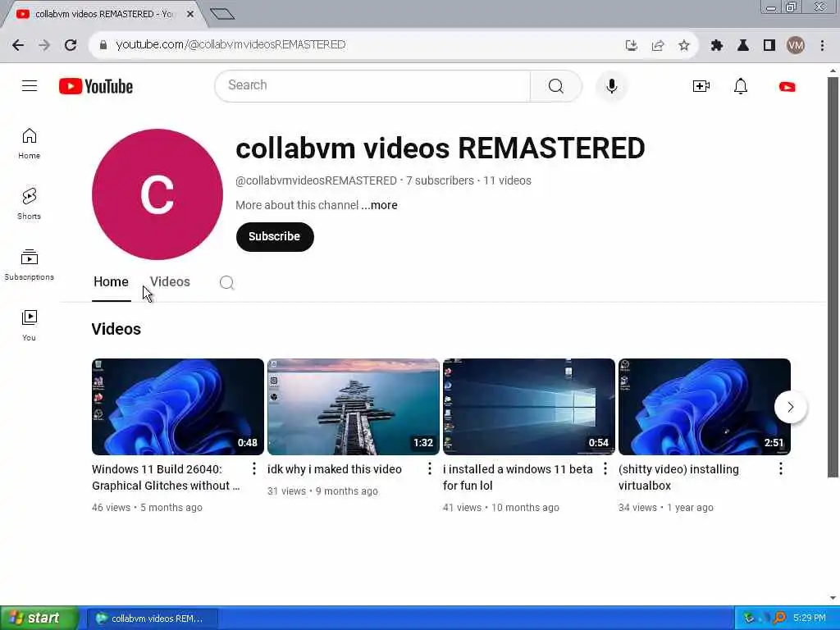Open a new browser tab

[222, 14]
